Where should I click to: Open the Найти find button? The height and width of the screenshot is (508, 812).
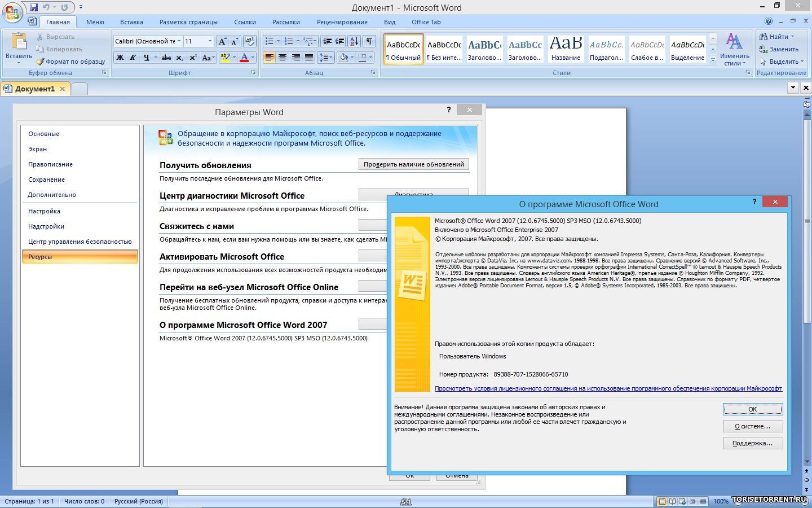[776, 37]
